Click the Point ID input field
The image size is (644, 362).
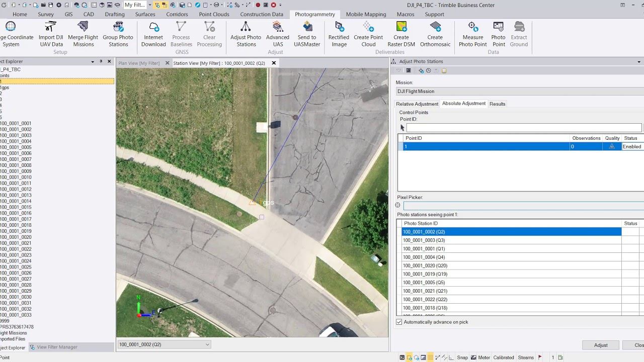pos(523,128)
